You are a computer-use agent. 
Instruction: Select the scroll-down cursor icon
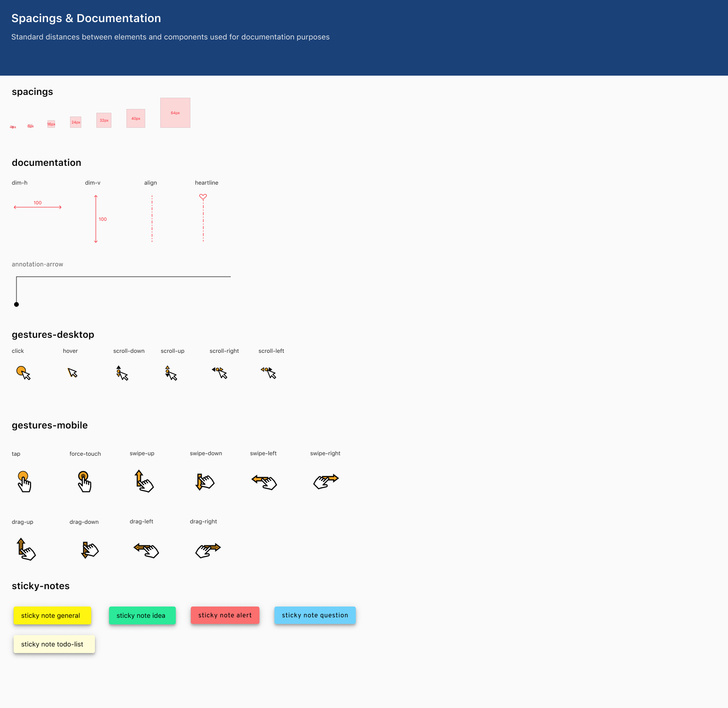(x=122, y=373)
